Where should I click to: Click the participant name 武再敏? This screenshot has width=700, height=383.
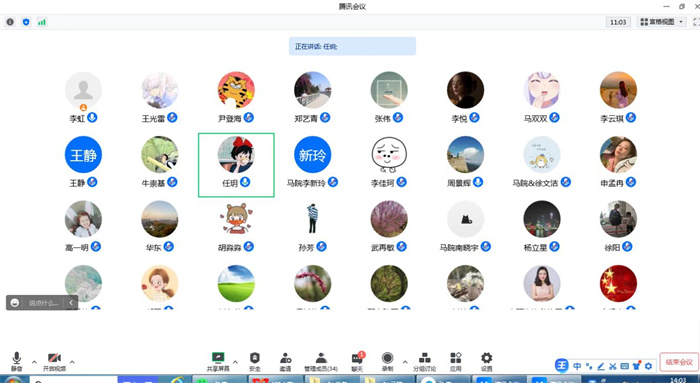click(383, 247)
